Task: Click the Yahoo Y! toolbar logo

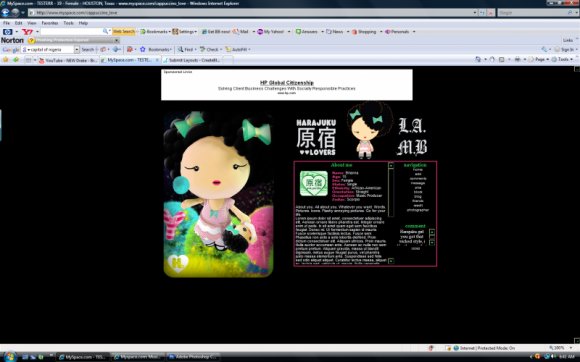Action: coord(28,32)
